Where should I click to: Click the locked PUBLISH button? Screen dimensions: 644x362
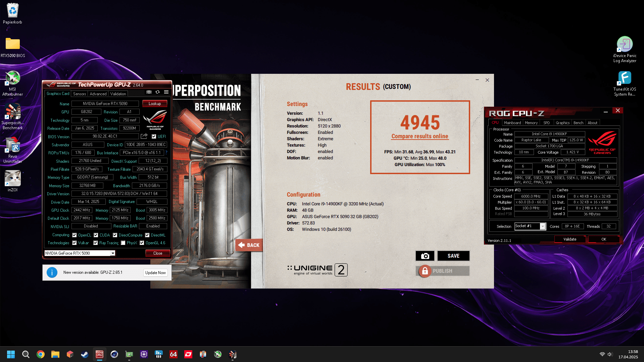(x=442, y=271)
